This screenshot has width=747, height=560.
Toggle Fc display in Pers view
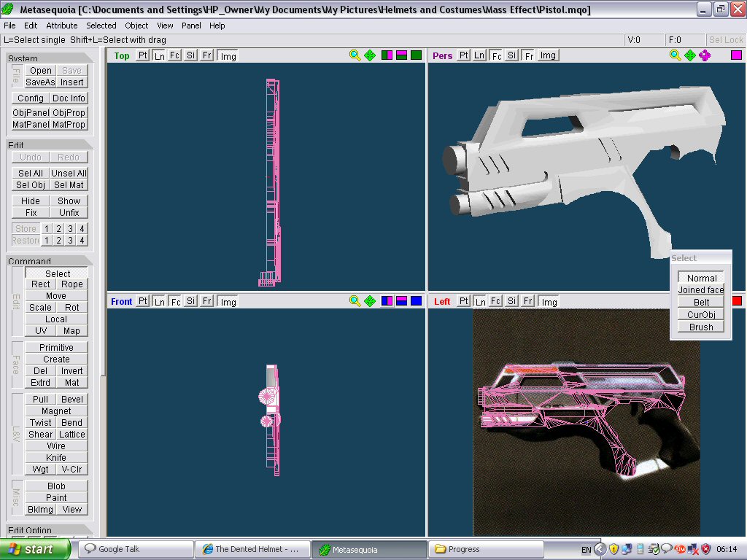point(496,55)
